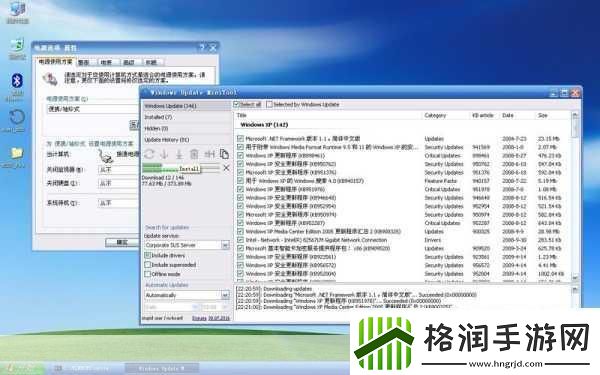
Task: Click the Windows Start button
Action: [22, 368]
